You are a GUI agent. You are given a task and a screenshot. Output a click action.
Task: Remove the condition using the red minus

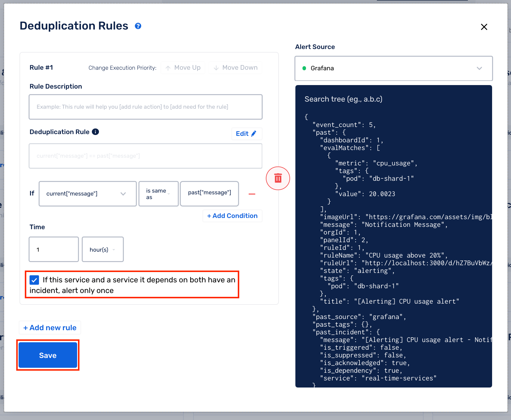point(252,194)
